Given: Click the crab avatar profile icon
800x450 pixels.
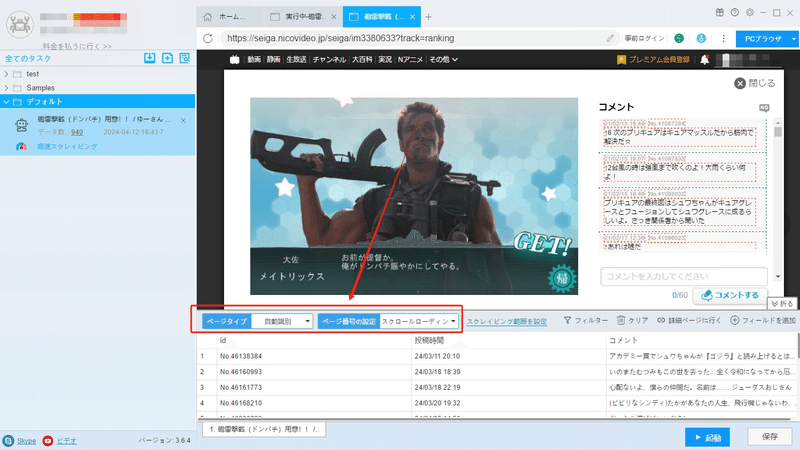Looking at the screenshot, I should [x=20, y=24].
